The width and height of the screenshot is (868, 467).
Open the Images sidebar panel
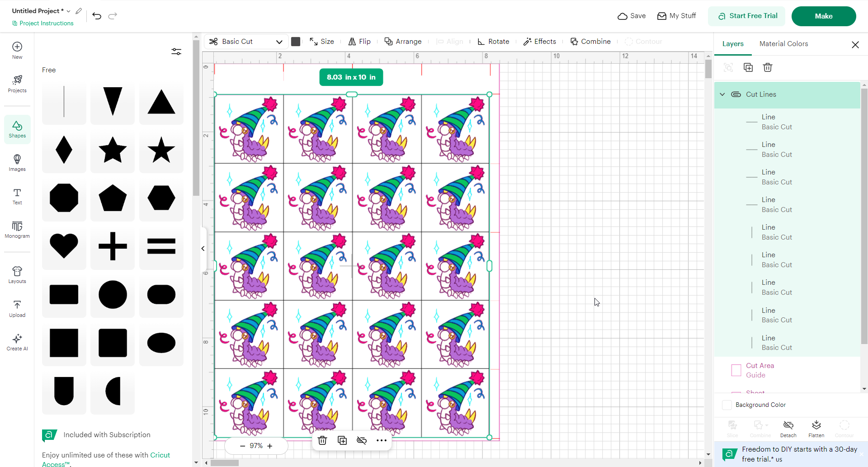(17, 163)
